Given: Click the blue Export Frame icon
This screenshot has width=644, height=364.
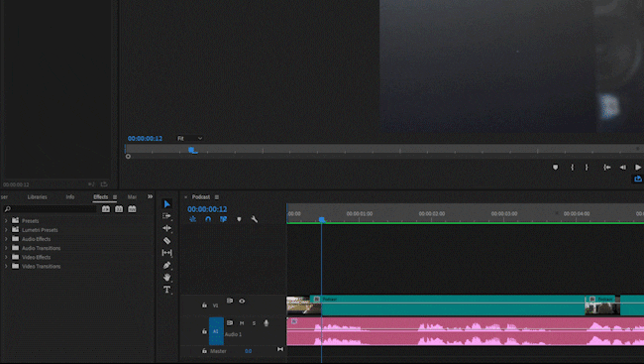Looking at the screenshot, I should pos(638,179).
